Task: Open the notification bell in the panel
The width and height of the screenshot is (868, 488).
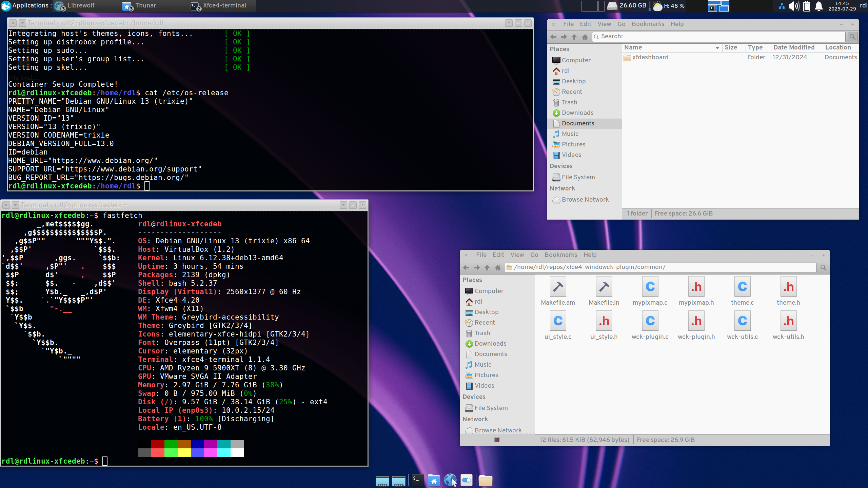Action: tap(819, 6)
